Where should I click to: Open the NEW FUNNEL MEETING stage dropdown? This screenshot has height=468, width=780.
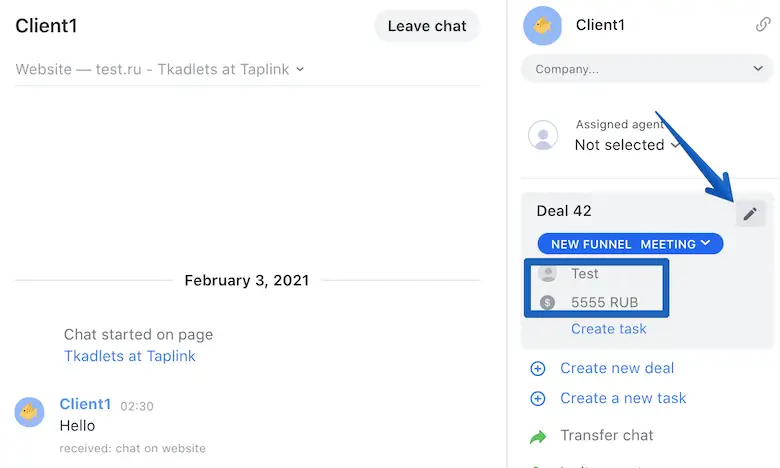630,243
